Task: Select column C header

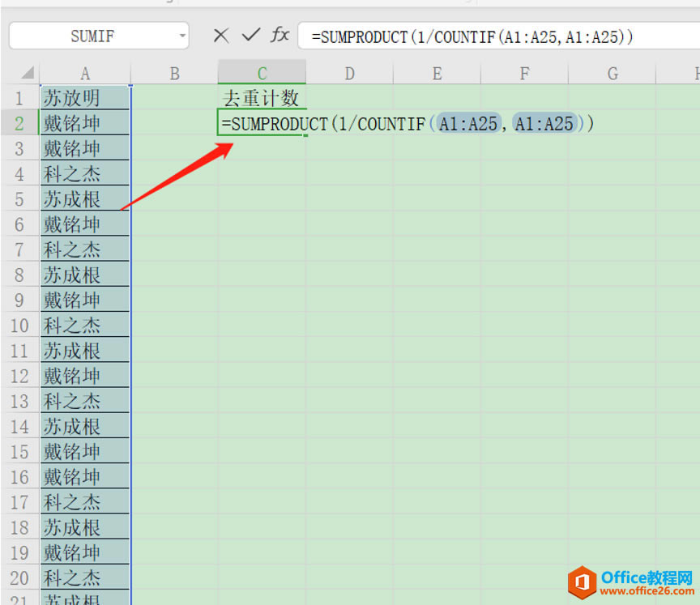Action: coord(262,73)
